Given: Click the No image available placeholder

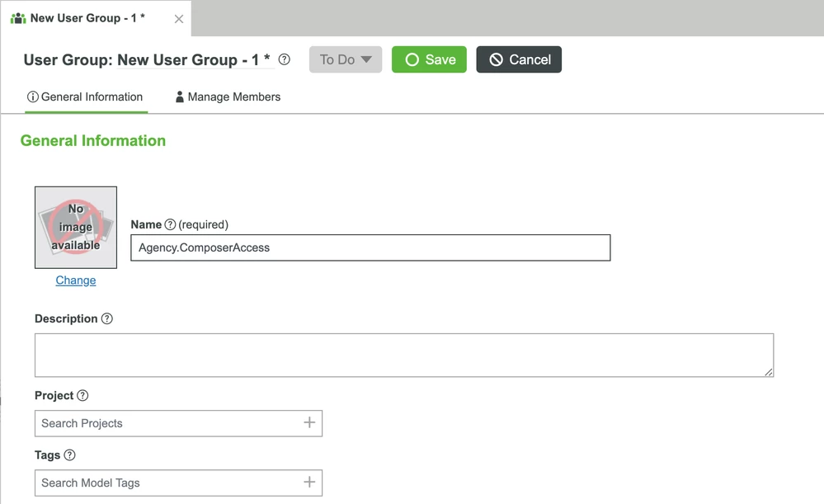Looking at the screenshot, I should [75, 226].
